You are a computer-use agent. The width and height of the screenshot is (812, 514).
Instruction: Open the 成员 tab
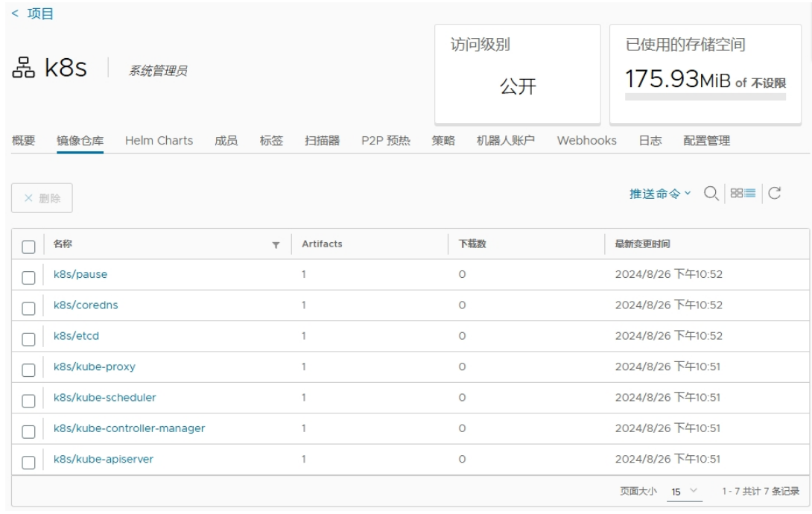pyautogui.click(x=226, y=140)
